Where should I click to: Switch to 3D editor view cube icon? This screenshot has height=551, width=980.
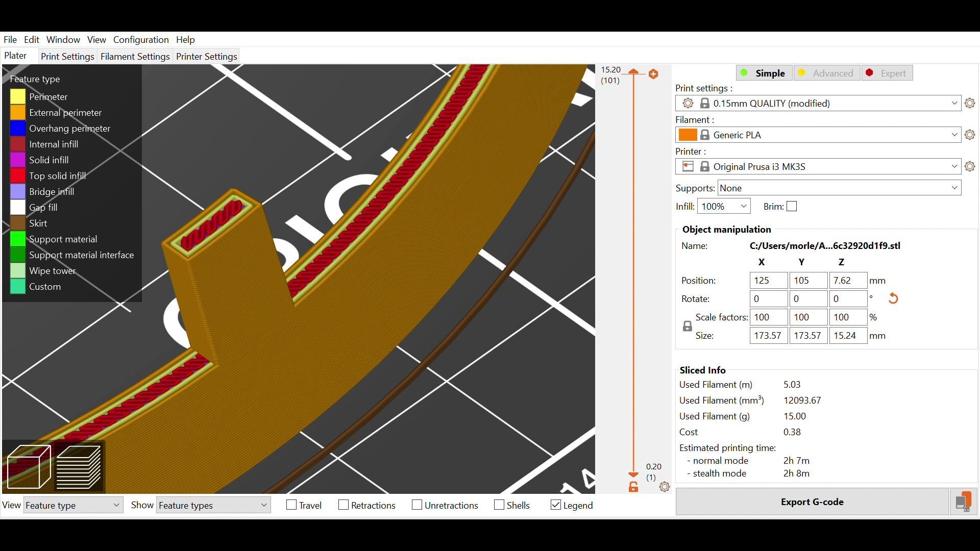click(x=29, y=467)
